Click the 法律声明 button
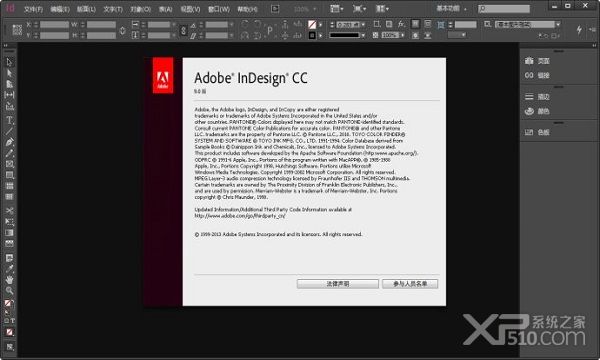Screen dimensions: 600x360 (x=338, y=284)
